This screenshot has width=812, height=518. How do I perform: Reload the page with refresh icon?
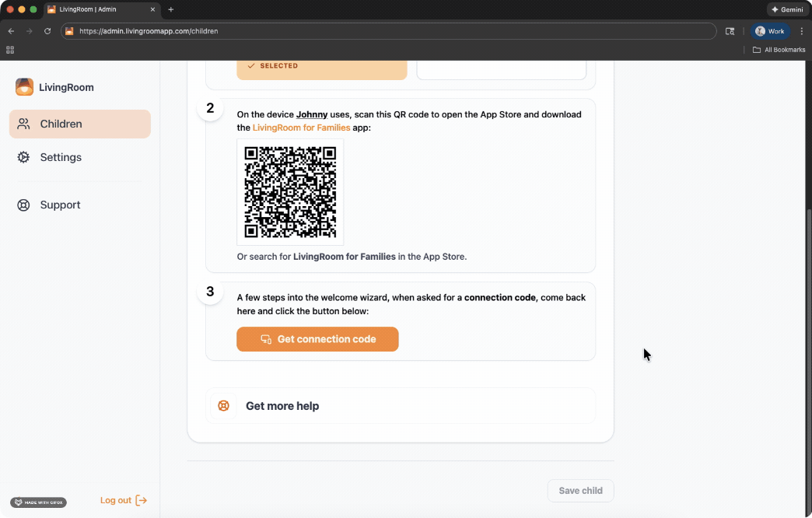click(x=47, y=31)
